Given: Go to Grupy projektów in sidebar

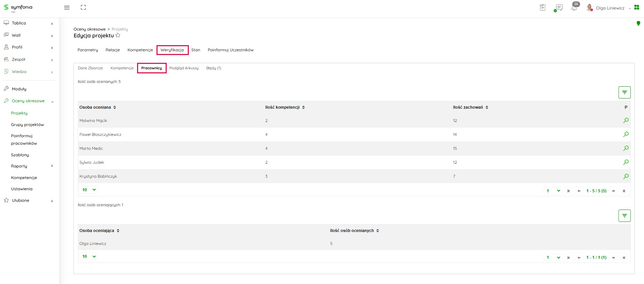Looking at the screenshot, I should click(x=27, y=125).
